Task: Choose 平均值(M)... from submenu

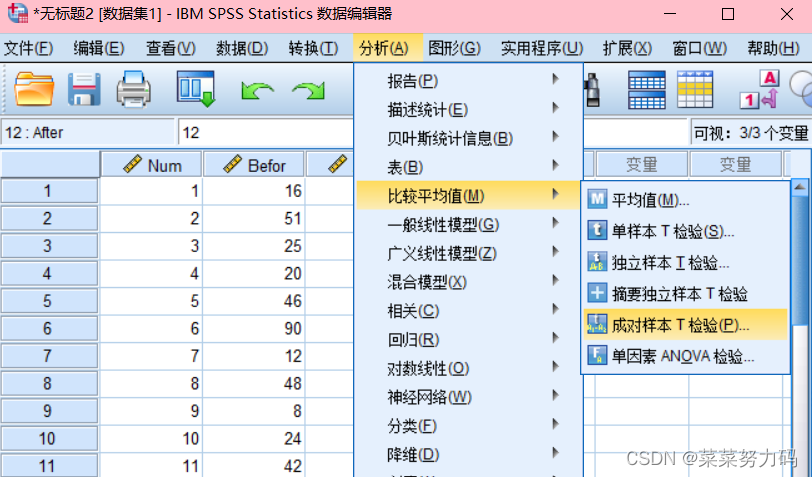Action: click(x=685, y=199)
